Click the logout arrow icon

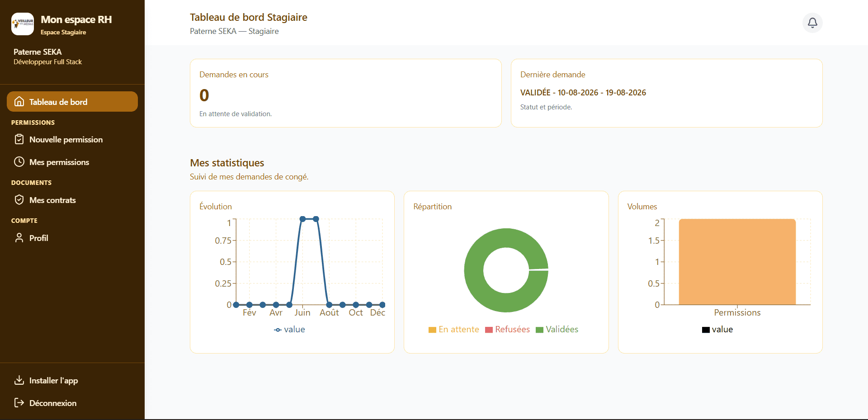click(x=19, y=403)
